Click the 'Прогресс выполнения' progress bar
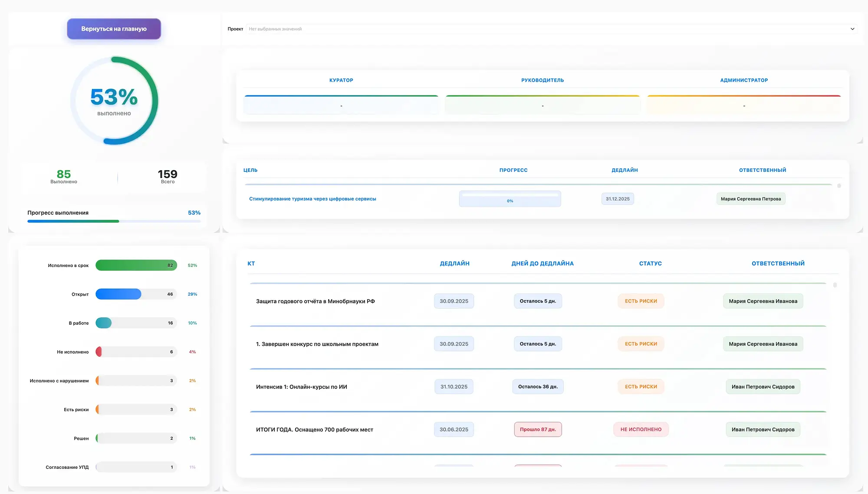Viewport: 868px width, 494px height. click(x=114, y=221)
